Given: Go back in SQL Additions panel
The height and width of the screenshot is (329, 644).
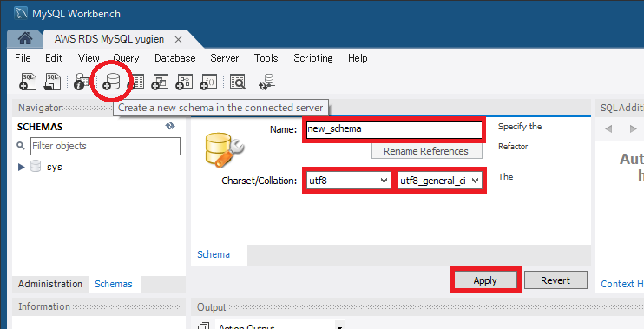Looking at the screenshot, I should pos(608,128).
